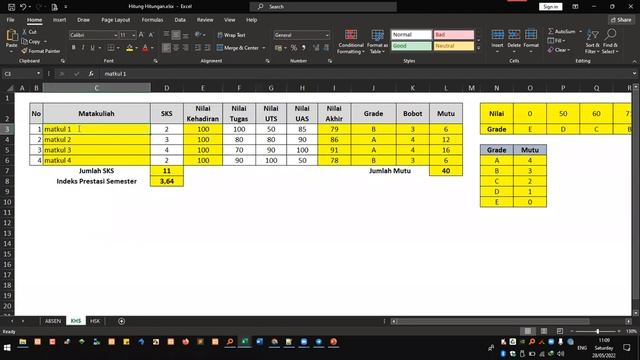Switch to the Page Layout ribbon tab
This screenshot has width=640, height=360.
click(x=116, y=20)
